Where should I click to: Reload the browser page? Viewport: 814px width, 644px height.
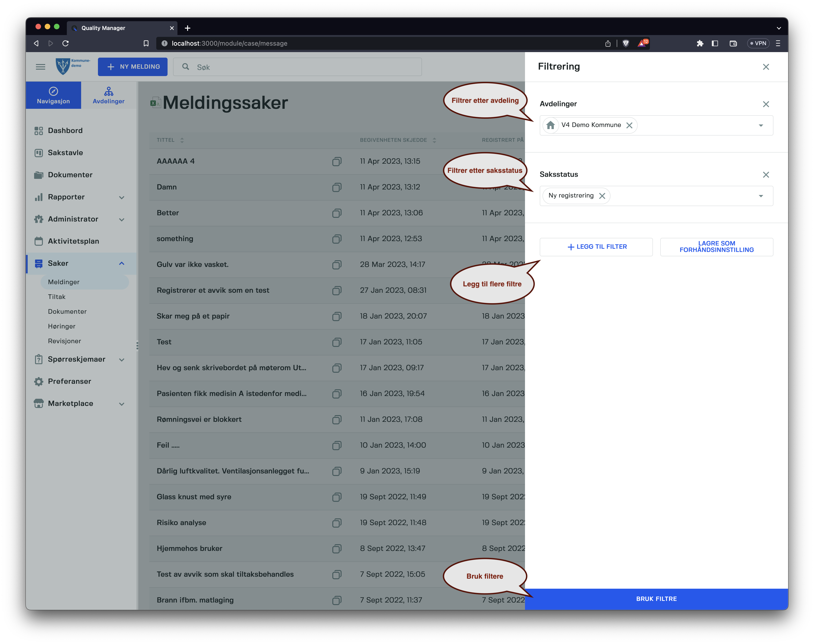click(66, 43)
